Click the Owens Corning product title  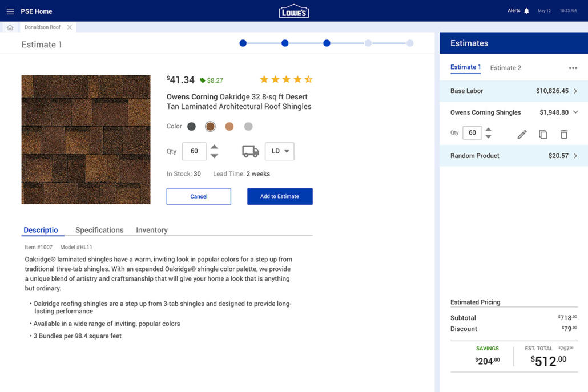pos(239,102)
